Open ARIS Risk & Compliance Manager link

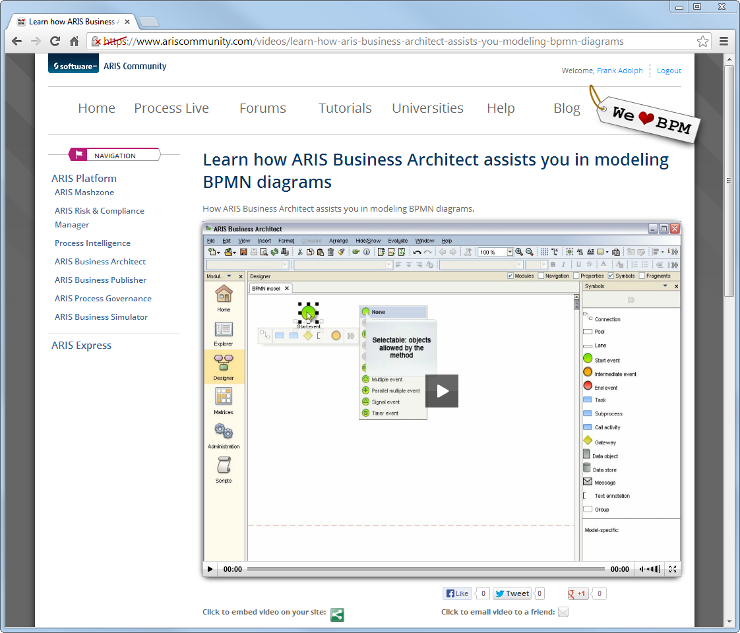pyautogui.click(x=99, y=218)
